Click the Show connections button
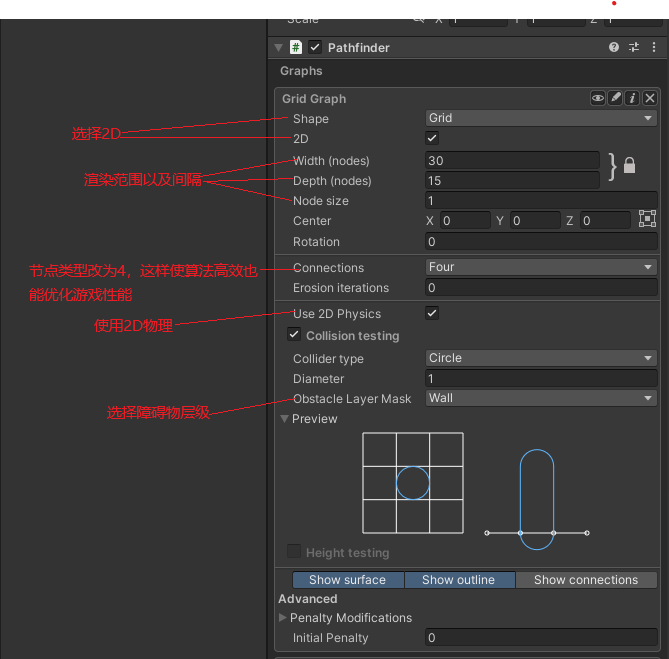 pos(585,580)
